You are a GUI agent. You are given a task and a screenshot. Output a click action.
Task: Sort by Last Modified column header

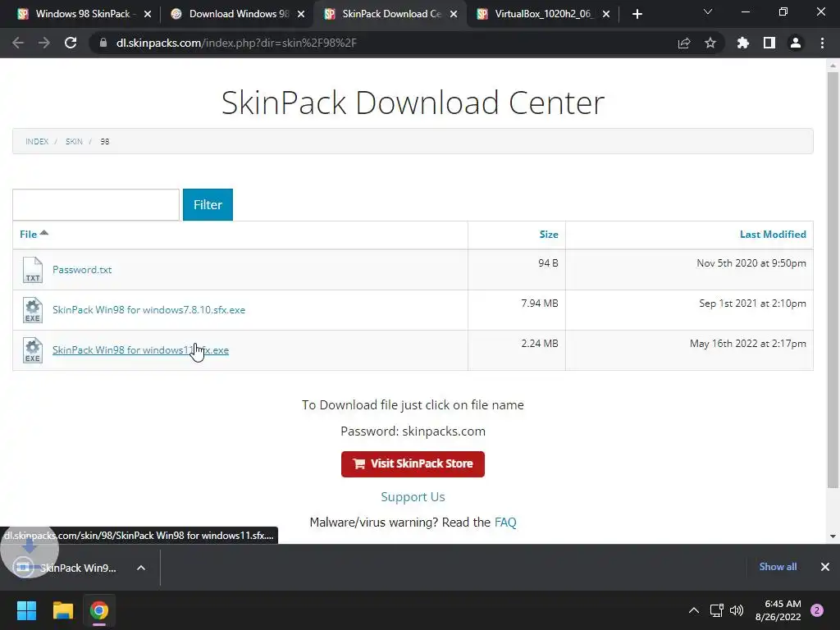[x=773, y=234]
